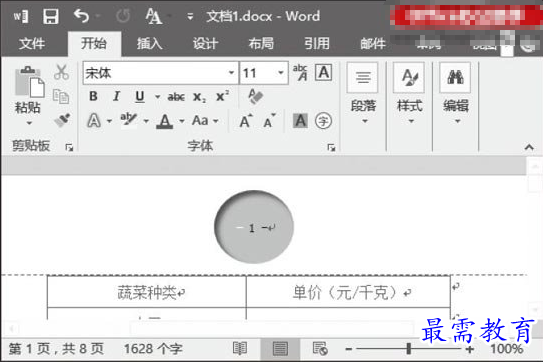Viewport: 543px width, 362px height.
Task: Save the document with the floppy icon
Action: coord(51,16)
